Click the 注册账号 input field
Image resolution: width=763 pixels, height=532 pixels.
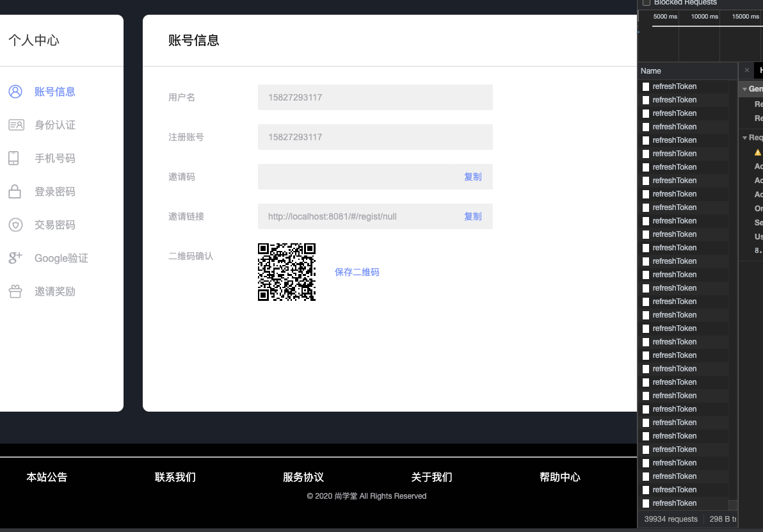pyautogui.click(x=375, y=137)
